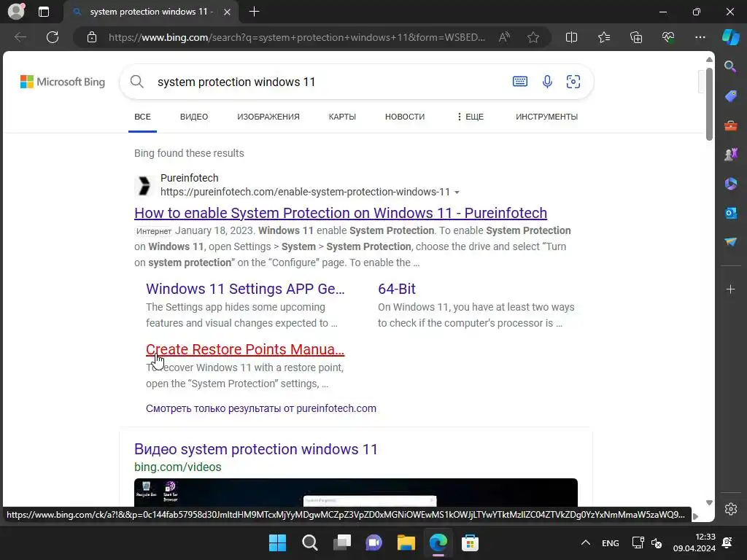Open the tab actions menu icon
Image resolution: width=747 pixels, height=560 pixels.
[44, 12]
